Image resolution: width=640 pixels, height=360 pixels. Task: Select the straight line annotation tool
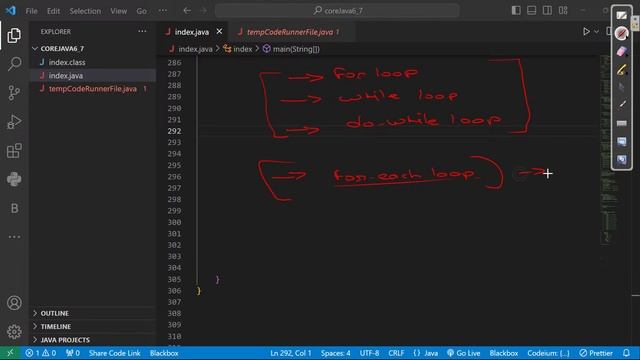pos(621,104)
